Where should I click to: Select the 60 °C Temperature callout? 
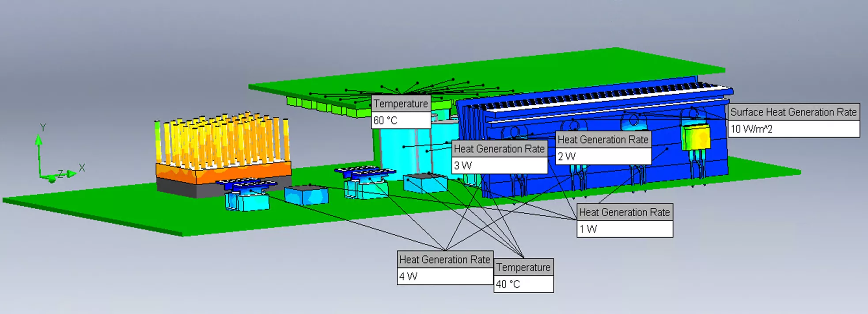click(401, 112)
